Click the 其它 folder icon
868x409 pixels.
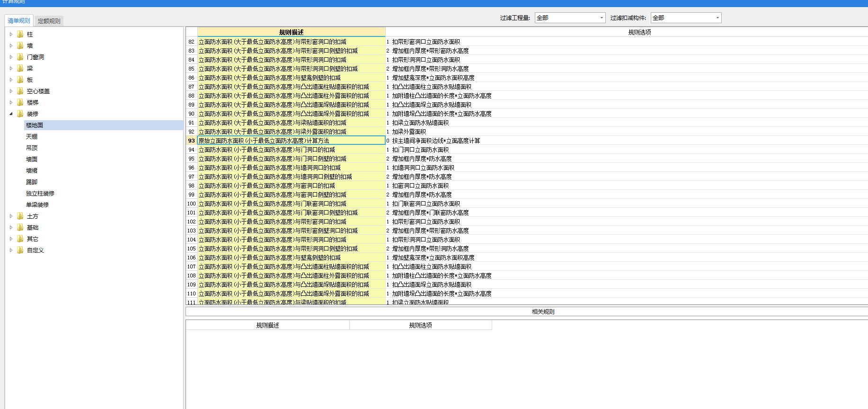pyautogui.click(x=20, y=239)
